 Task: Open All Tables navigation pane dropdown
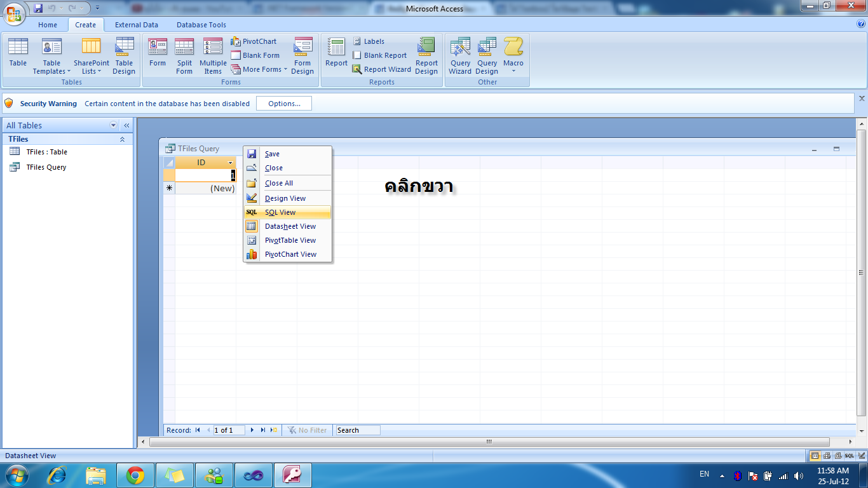coord(114,125)
